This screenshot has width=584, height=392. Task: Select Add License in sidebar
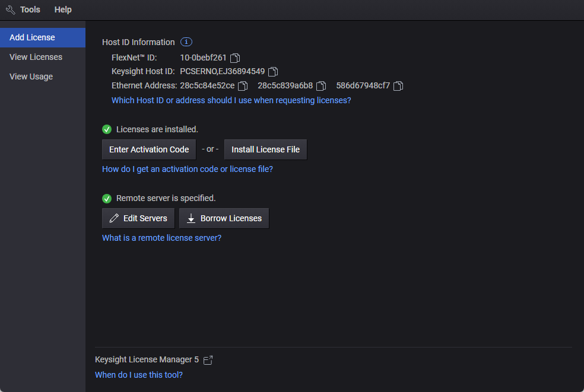[32, 37]
